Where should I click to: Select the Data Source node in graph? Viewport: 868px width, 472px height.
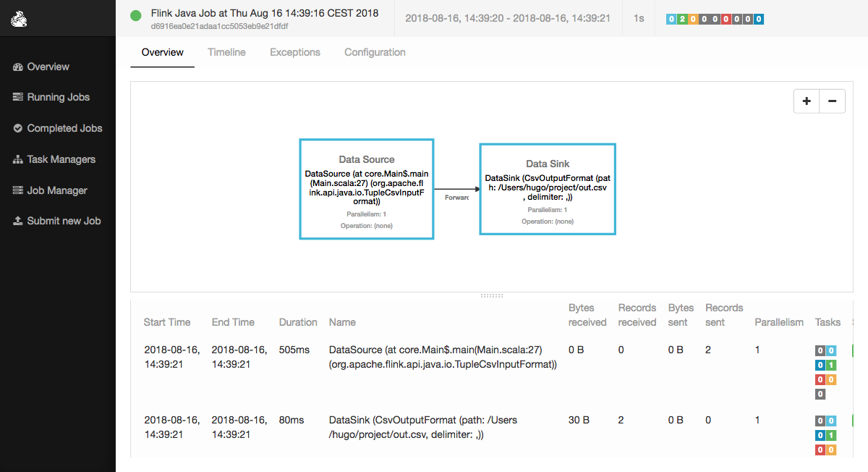[x=367, y=189]
